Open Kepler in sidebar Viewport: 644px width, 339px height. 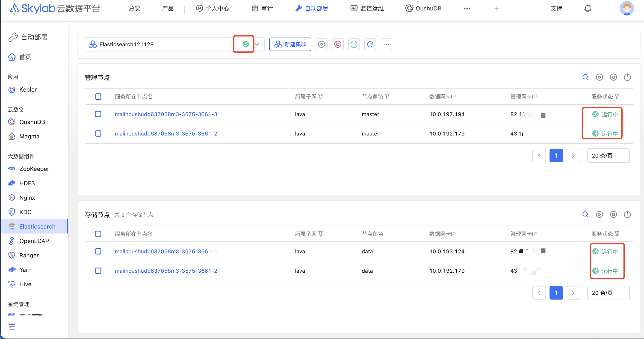click(x=22, y=89)
